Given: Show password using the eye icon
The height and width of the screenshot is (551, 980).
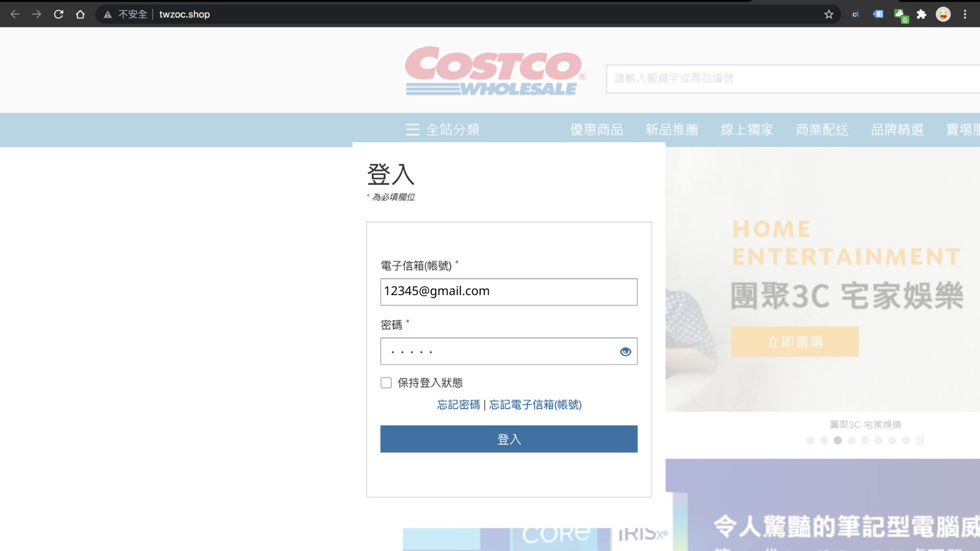Looking at the screenshot, I should tap(625, 351).
